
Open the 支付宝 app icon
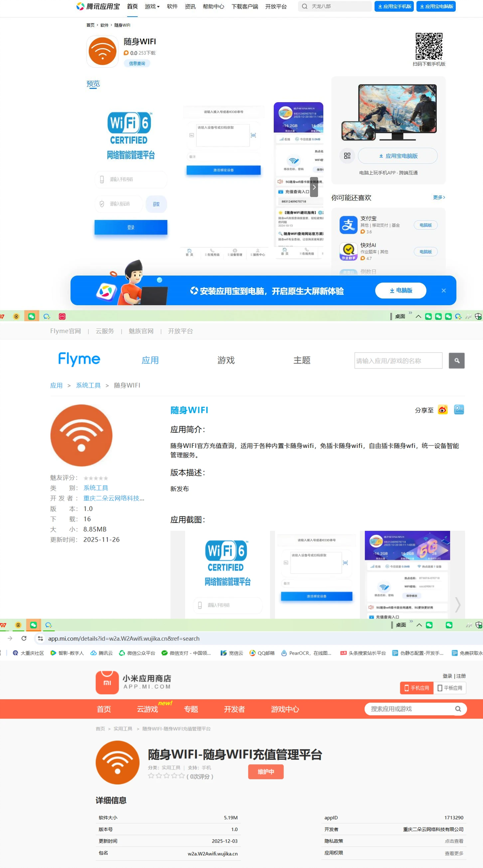pos(348,225)
